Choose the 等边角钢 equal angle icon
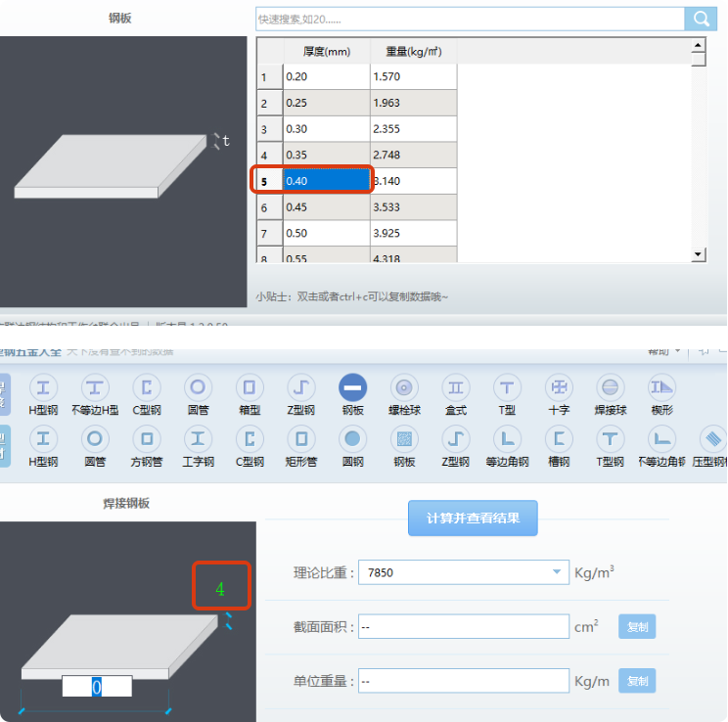This screenshot has height=722, width=728. tap(507, 438)
